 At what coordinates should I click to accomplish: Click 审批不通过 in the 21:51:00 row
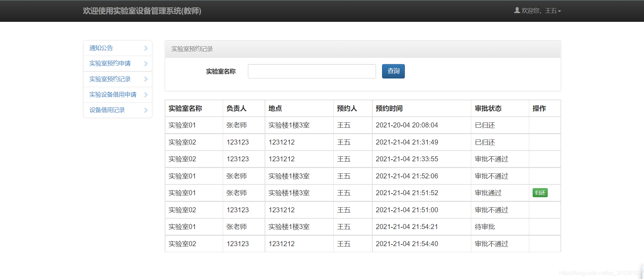point(491,210)
